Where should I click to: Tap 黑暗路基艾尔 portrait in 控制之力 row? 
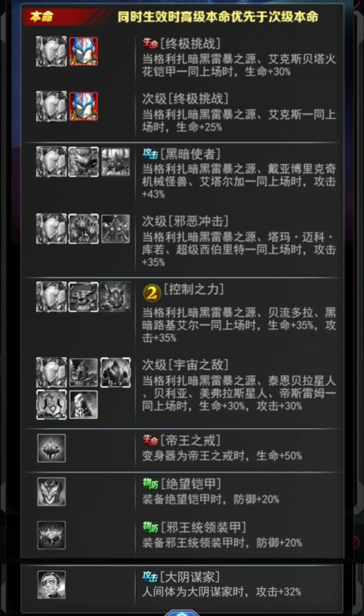(x=116, y=297)
